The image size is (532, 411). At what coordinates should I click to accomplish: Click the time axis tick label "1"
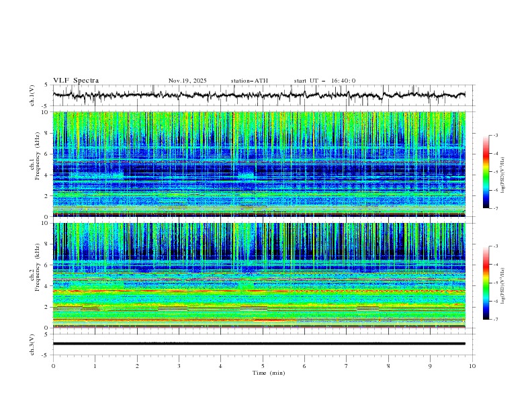point(95,366)
